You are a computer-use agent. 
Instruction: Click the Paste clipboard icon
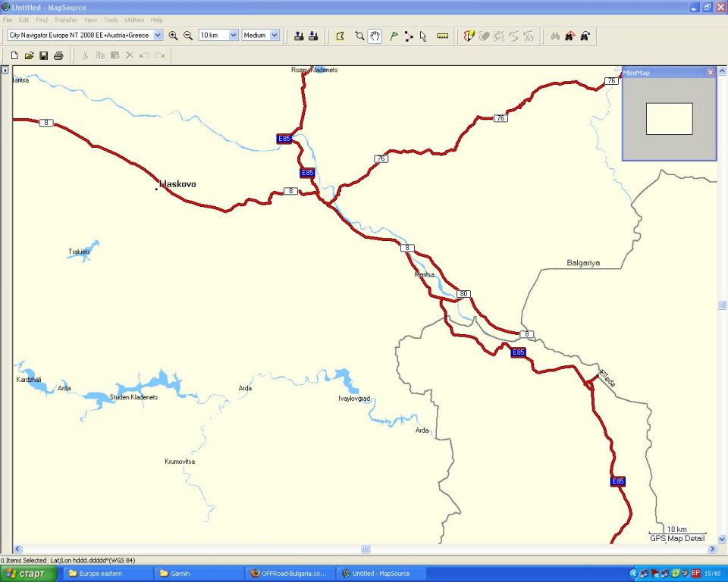[115, 55]
